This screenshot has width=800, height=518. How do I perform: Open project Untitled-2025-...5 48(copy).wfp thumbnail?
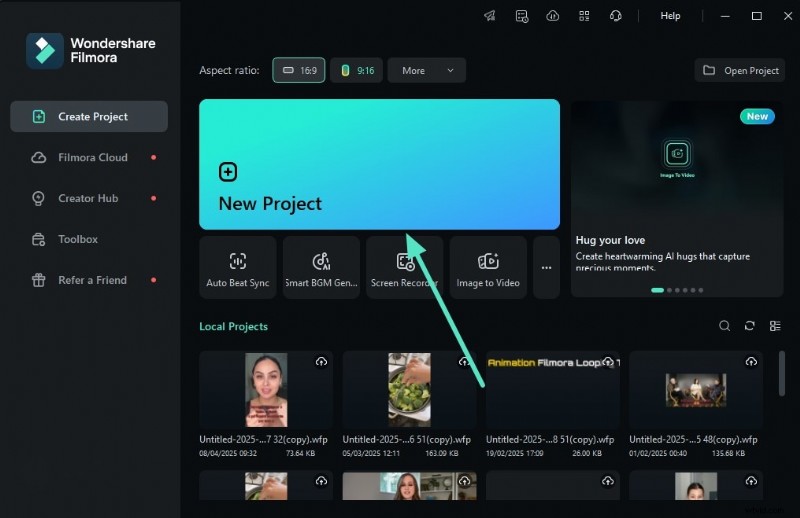[x=696, y=390]
